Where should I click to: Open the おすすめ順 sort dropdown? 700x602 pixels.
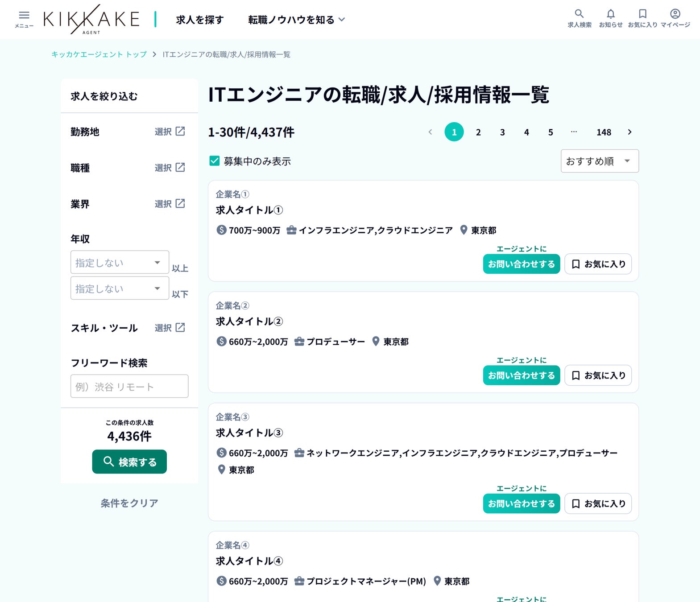(599, 161)
